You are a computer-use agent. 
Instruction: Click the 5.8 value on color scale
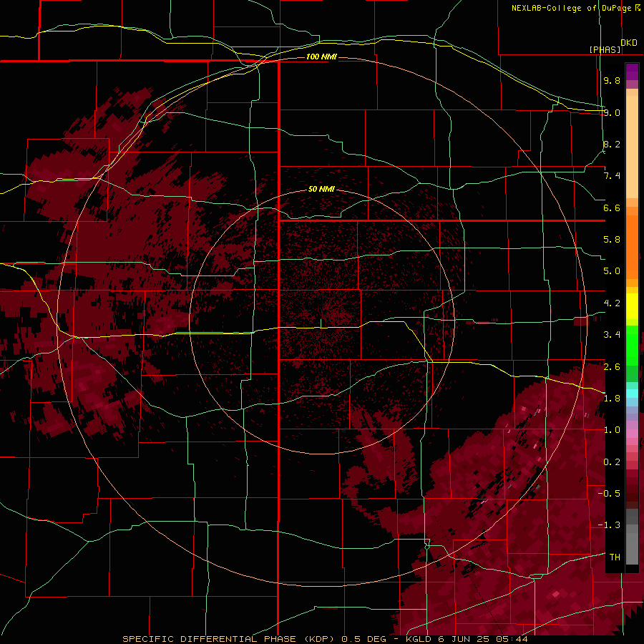[x=612, y=240]
